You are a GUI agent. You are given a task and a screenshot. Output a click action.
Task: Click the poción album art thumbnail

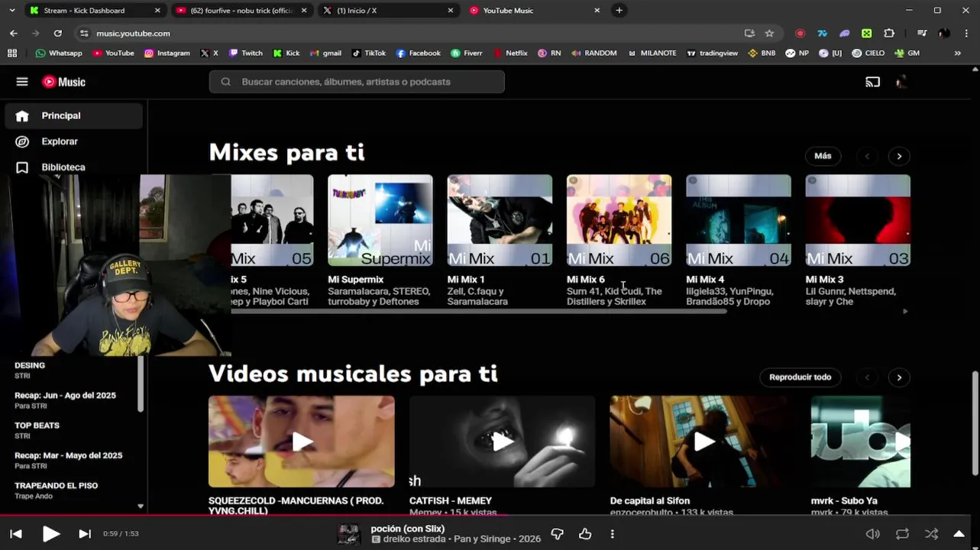[349, 534]
